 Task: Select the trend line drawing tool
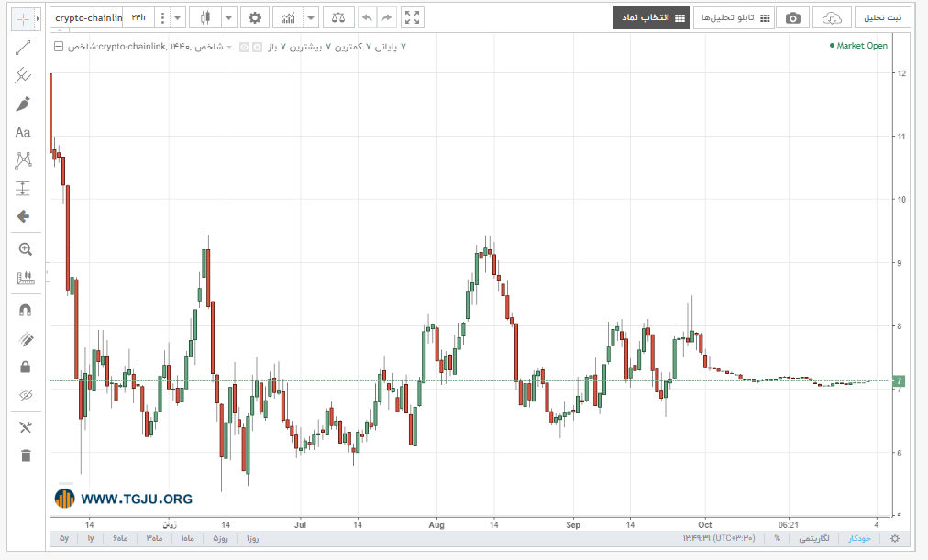pos(23,48)
